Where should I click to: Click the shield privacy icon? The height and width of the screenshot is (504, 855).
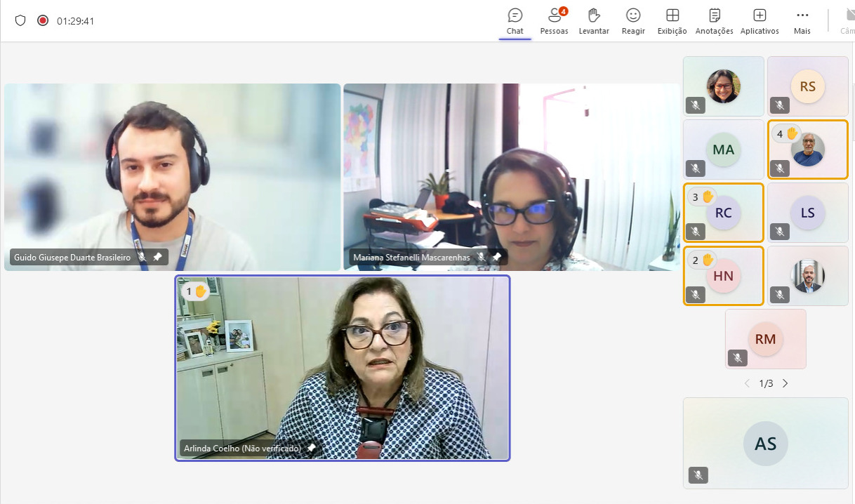click(x=20, y=20)
